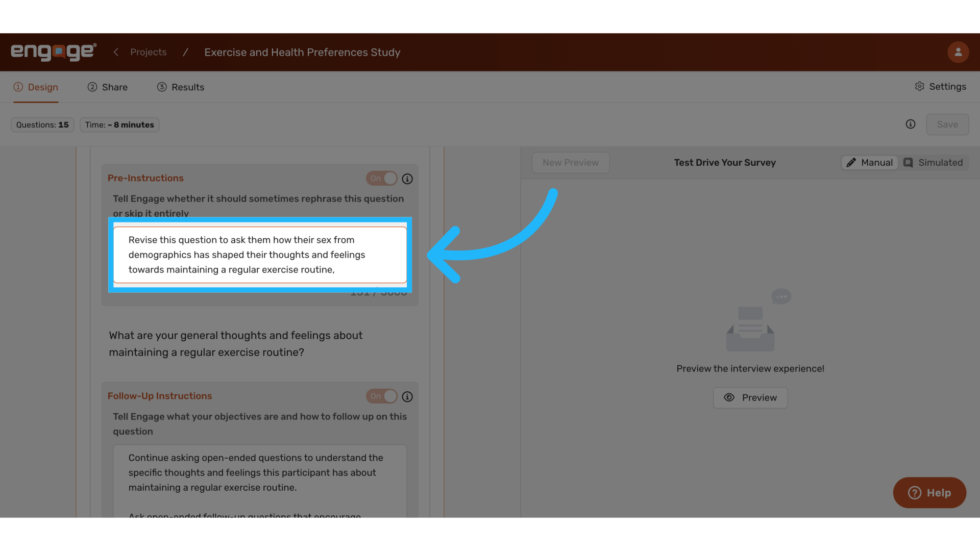This screenshot has width=980, height=551.
Task: Open info icon for Follow-Up Instructions
Action: tap(407, 397)
